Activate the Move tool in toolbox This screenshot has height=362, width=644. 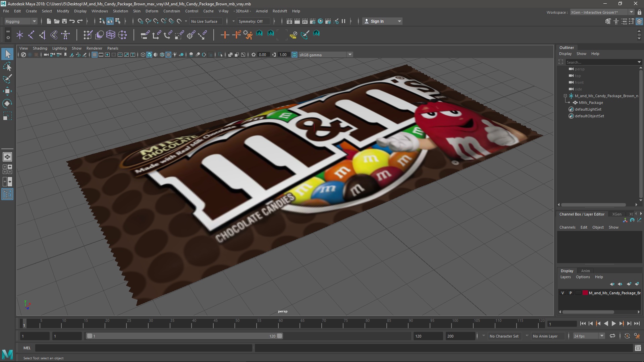[7, 91]
